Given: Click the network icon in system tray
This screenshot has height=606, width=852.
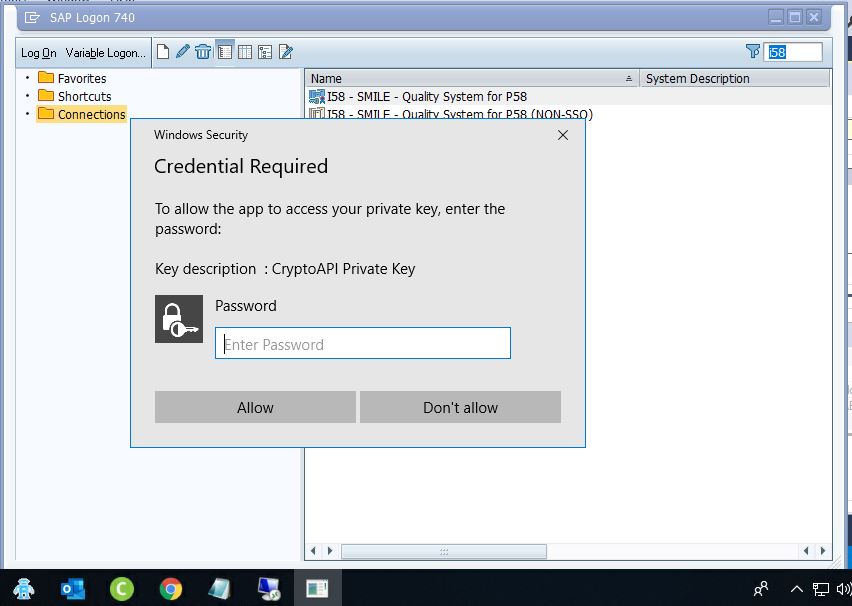Looking at the screenshot, I should [820, 589].
